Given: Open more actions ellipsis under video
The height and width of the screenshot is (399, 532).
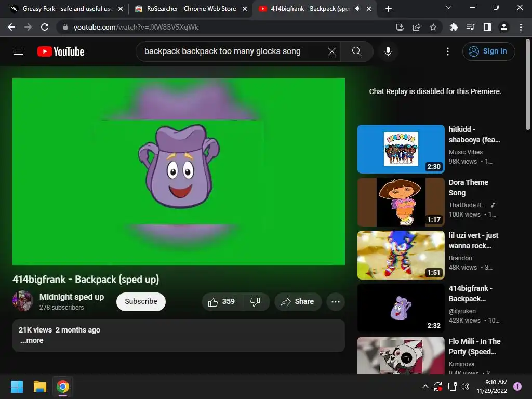Looking at the screenshot, I should (335, 302).
